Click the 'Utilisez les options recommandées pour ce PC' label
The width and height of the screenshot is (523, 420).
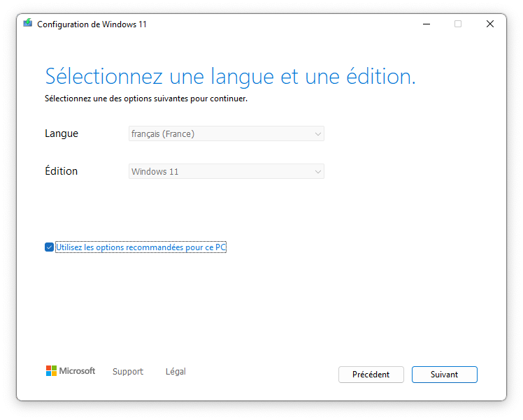(141, 247)
